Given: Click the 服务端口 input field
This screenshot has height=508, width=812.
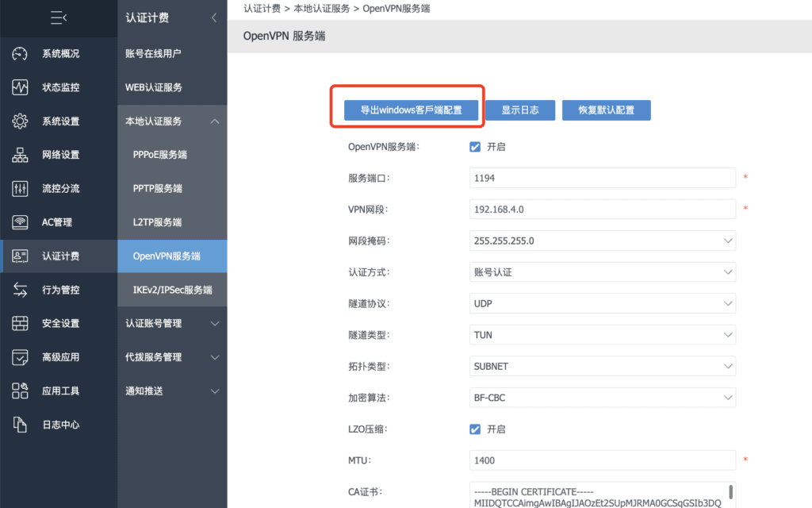Looking at the screenshot, I should pos(603,178).
